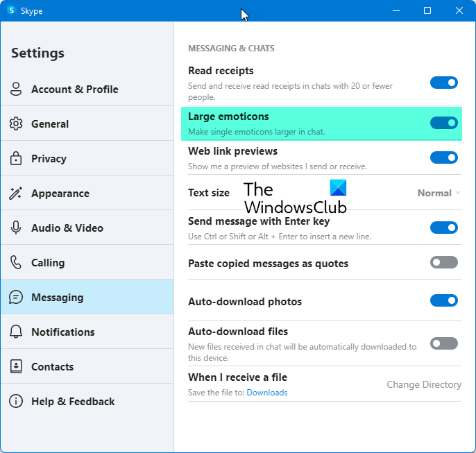Viewport: 476px width, 453px height.
Task: Click the 'When I receive a file' label
Action: click(x=237, y=377)
